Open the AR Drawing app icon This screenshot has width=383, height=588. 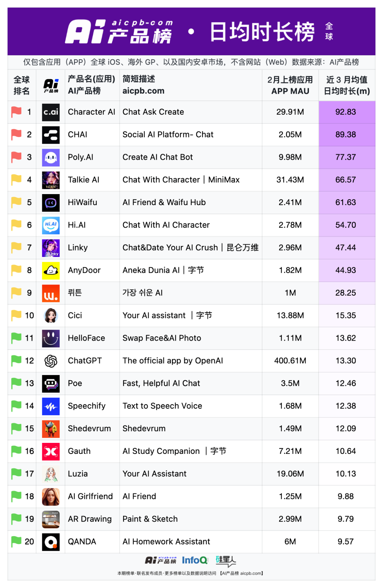pos(51,519)
